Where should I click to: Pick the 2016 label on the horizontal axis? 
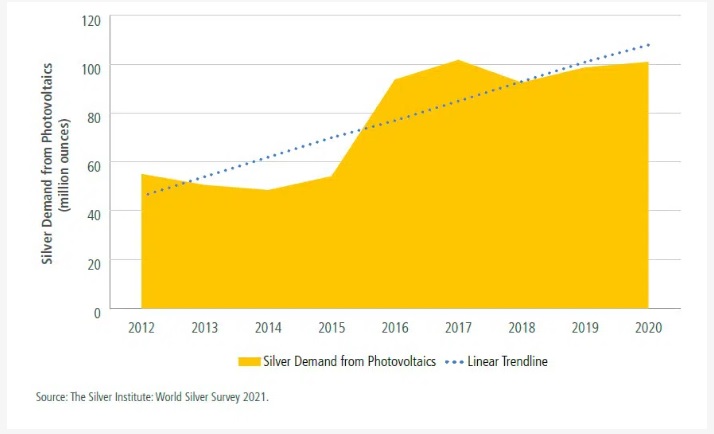coord(396,326)
